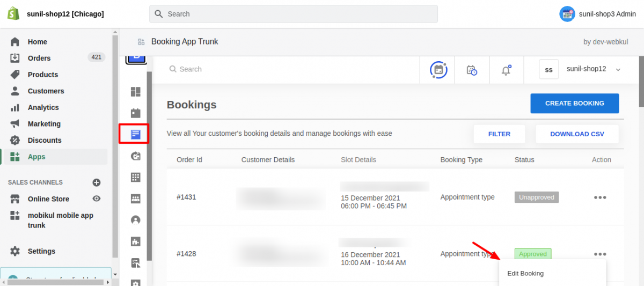The width and height of the screenshot is (644, 286).
Task: Click the add sales channel plus icon
Action: tap(97, 182)
